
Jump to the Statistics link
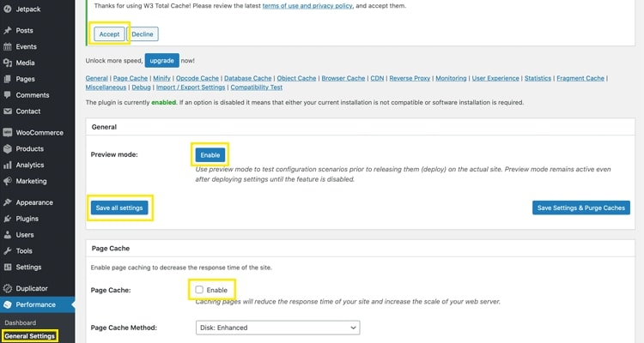[538, 78]
